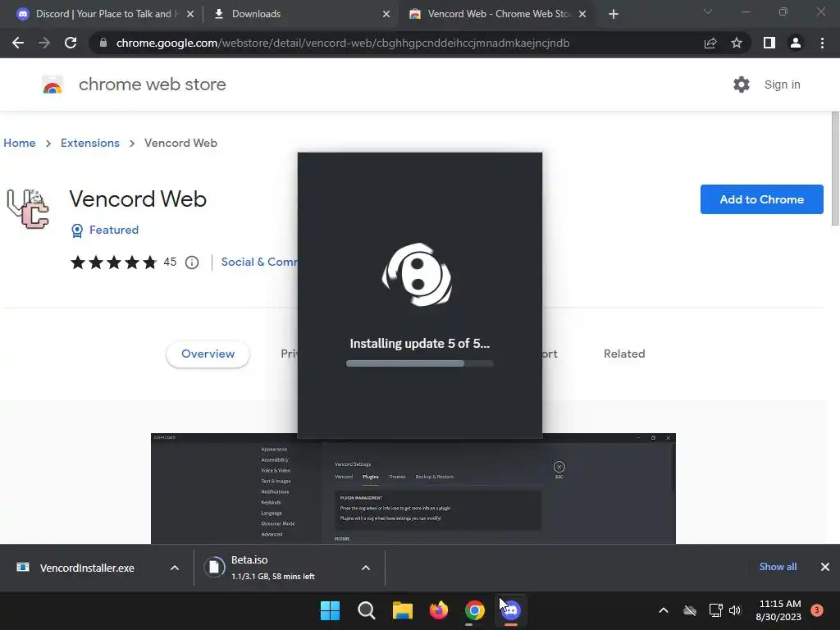Screen dimensions: 840x630
Task: Open notifications badge showing 3
Action: [817, 610]
